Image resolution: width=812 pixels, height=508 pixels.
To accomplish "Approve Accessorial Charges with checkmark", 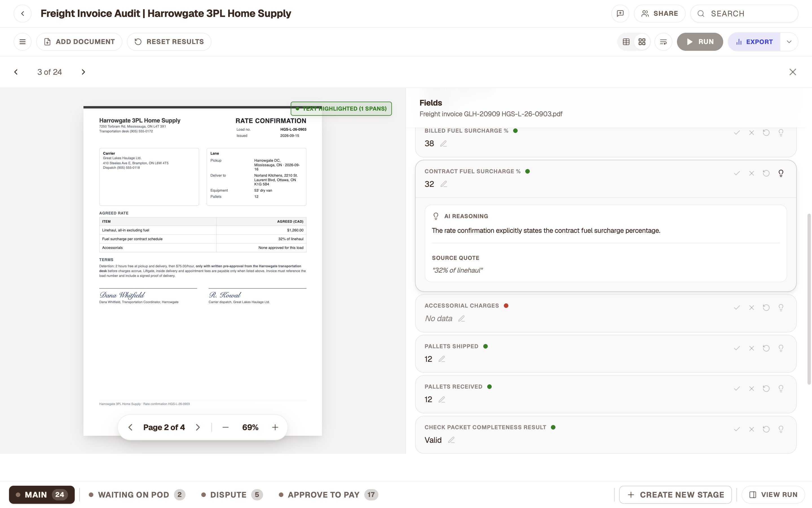I will [737, 308].
